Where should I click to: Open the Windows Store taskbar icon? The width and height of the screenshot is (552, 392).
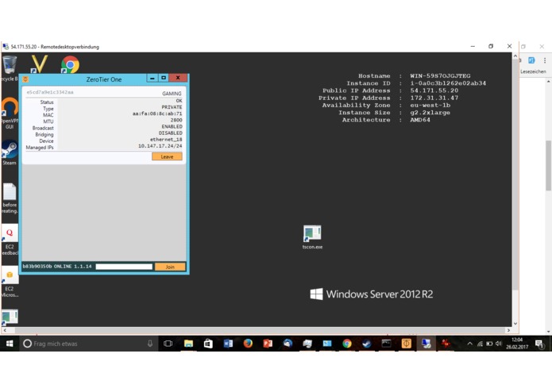(x=208, y=344)
